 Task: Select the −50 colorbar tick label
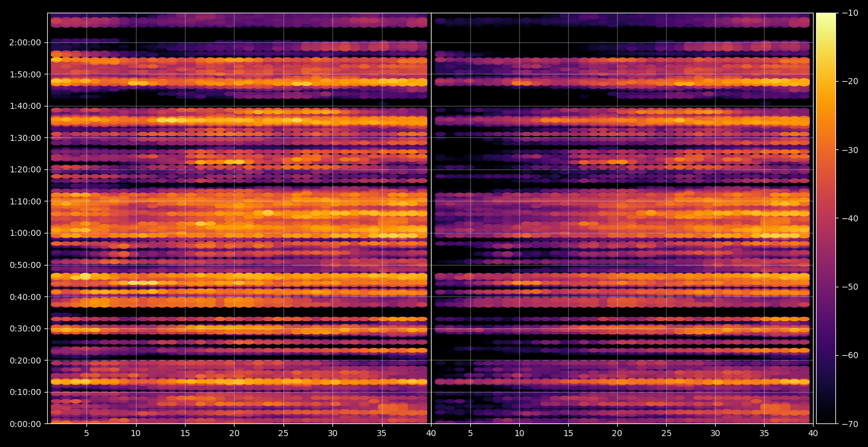tap(849, 287)
